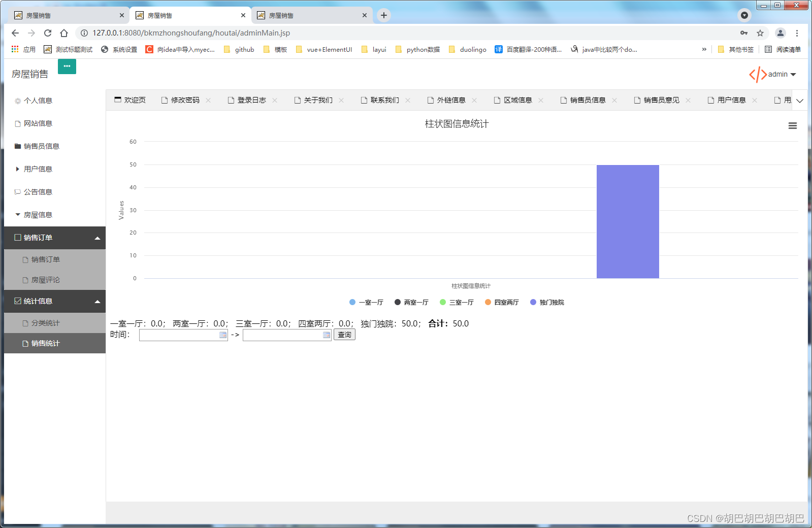This screenshot has width=812, height=528.
Task: Open 公告信息 in the sidebar
Action: coord(55,192)
